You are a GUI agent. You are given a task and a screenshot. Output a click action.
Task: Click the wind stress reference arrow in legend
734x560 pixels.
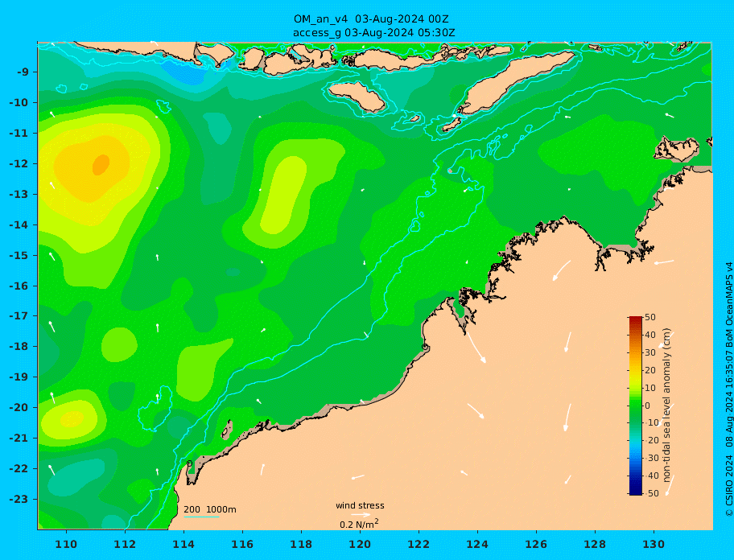click(361, 515)
